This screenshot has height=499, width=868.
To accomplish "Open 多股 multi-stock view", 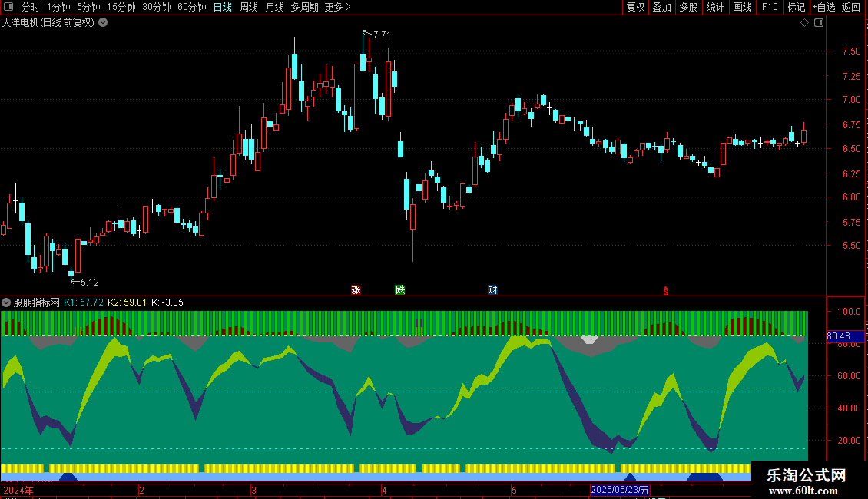I will coord(688,7).
